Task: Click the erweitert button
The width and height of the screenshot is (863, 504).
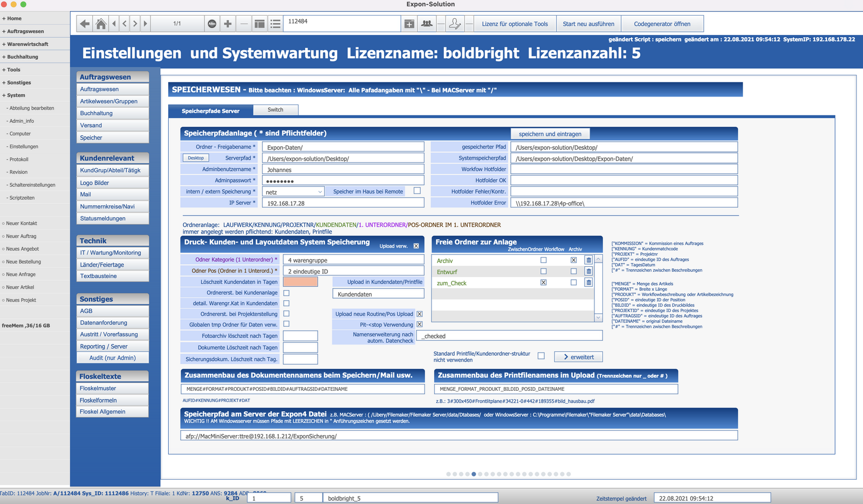Action: coord(578,357)
